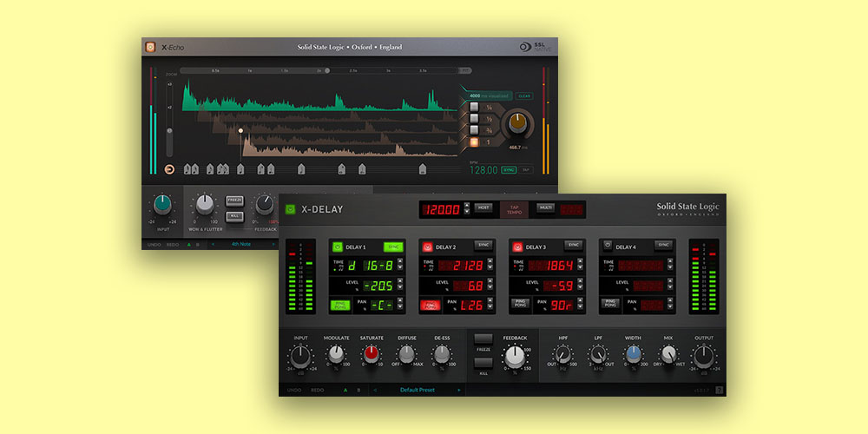
Task: Select preset slot A in X-Delay
Action: 344,390
